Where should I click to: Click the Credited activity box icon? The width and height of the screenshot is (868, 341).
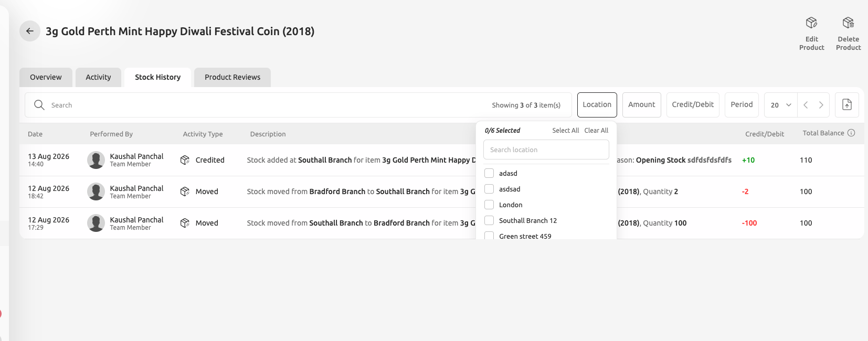(185, 160)
